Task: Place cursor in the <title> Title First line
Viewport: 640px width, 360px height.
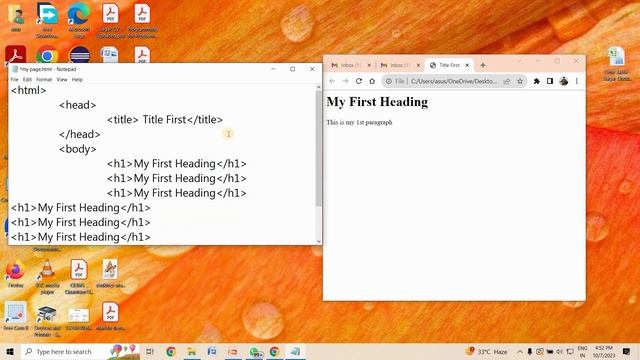Action: point(165,120)
